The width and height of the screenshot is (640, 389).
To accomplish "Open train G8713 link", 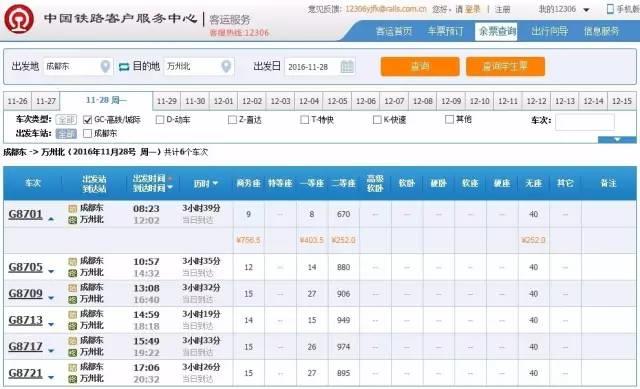I will click(25, 320).
